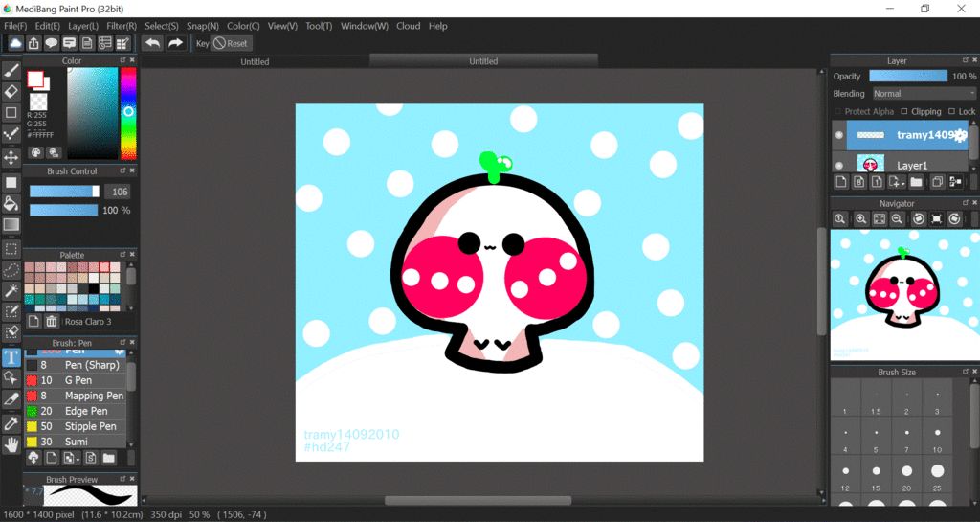Select the Gradient tool
Image resolution: width=980 pixels, height=522 pixels.
(x=11, y=224)
